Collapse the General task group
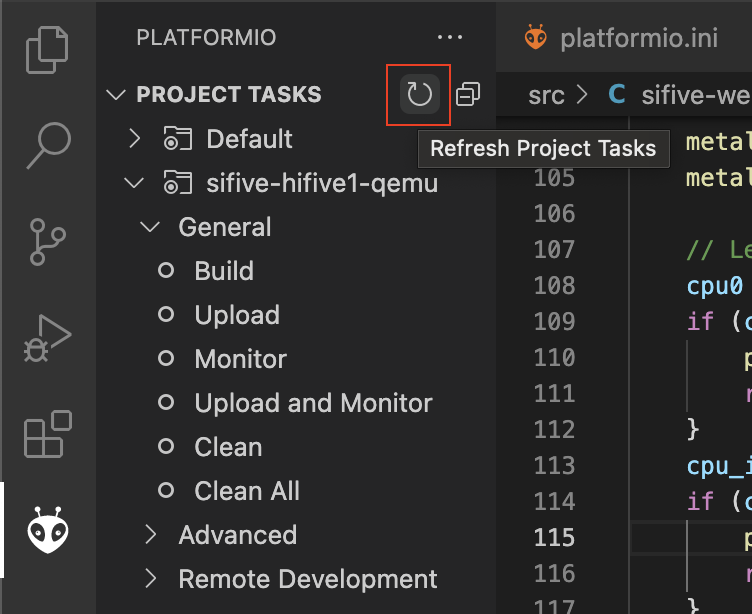The width and height of the screenshot is (752, 614). [x=150, y=226]
